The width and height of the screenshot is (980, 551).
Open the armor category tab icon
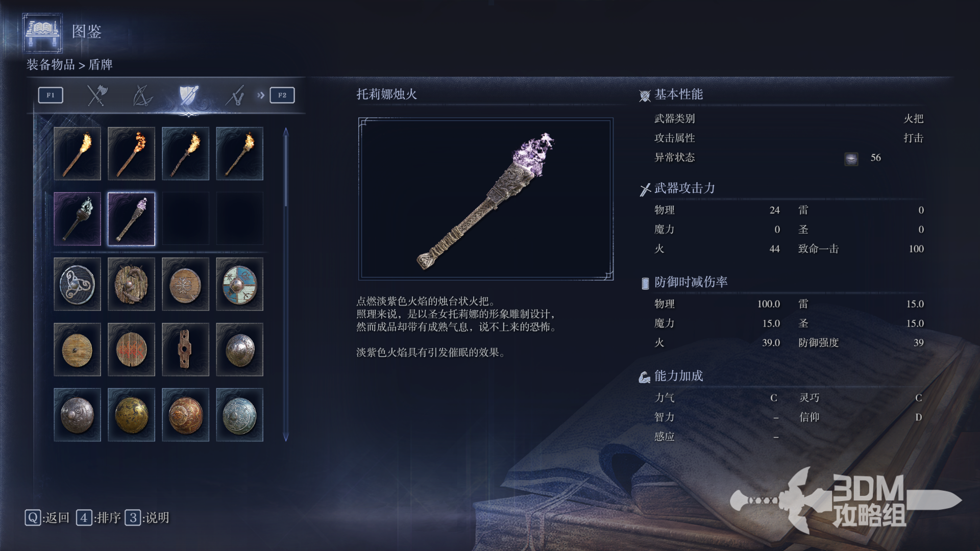(235, 95)
